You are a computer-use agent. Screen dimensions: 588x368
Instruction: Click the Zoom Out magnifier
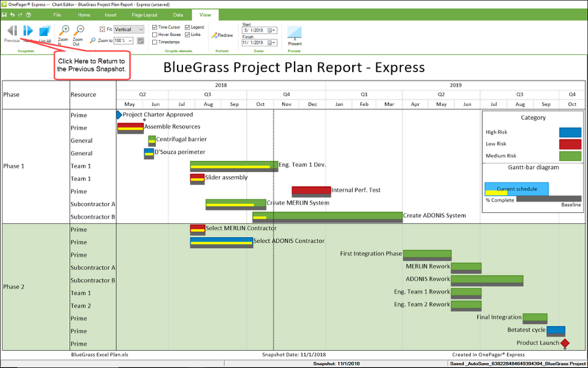79,30
